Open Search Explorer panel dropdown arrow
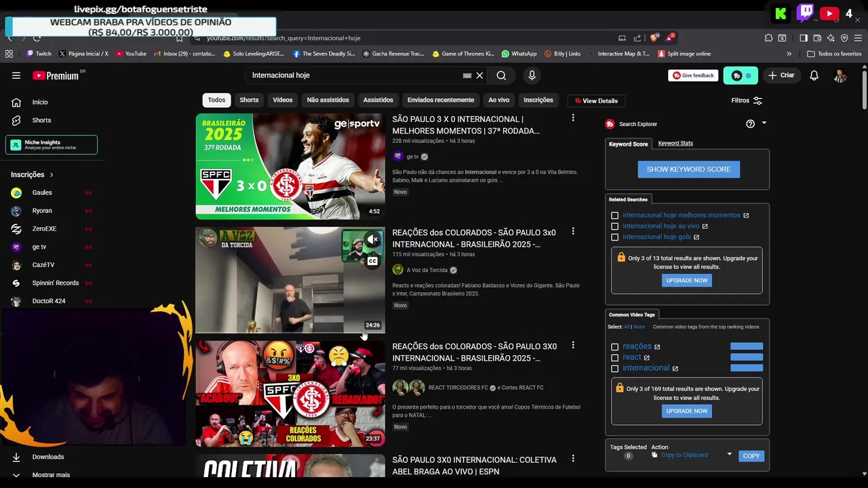The width and height of the screenshot is (868, 488). click(764, 123)
